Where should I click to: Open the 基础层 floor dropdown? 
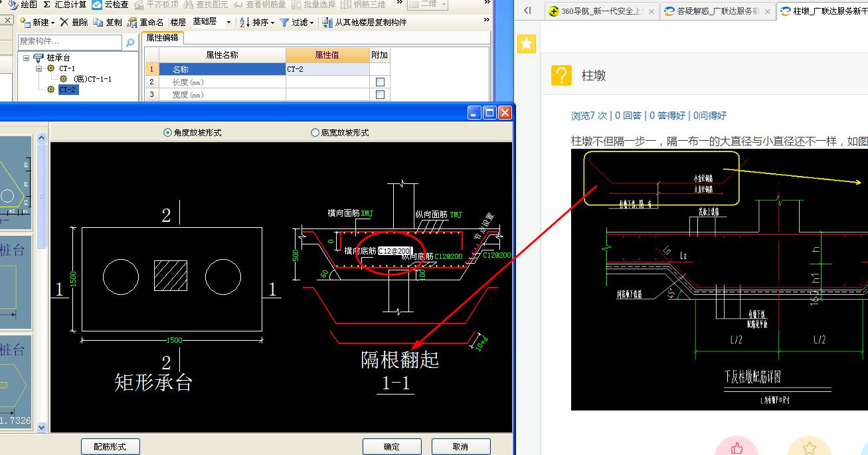click(x=211, y=22)
